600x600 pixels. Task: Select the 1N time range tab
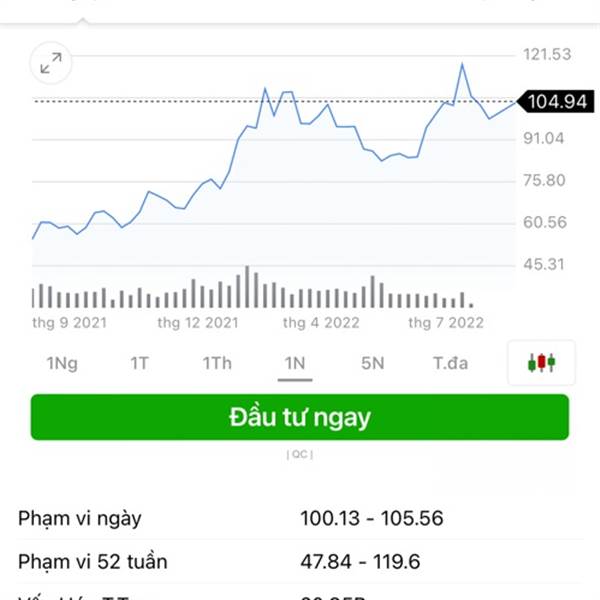pos(295,363)
